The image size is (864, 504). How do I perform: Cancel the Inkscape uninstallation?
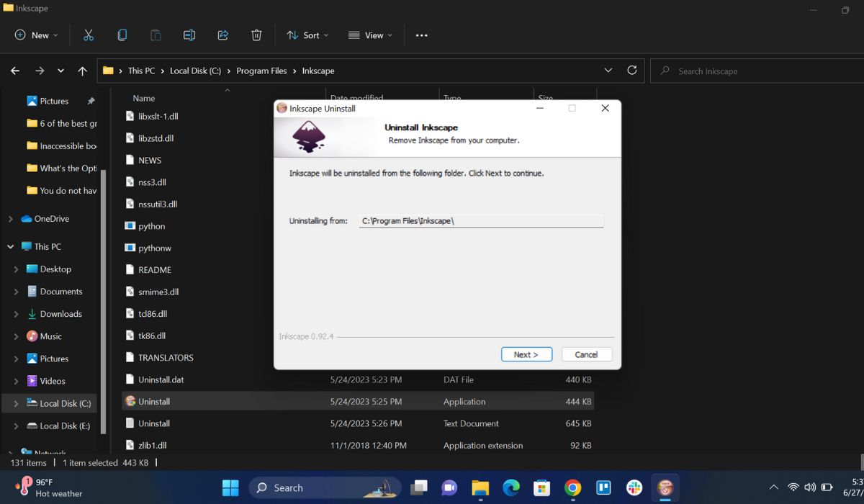(586, 354)
